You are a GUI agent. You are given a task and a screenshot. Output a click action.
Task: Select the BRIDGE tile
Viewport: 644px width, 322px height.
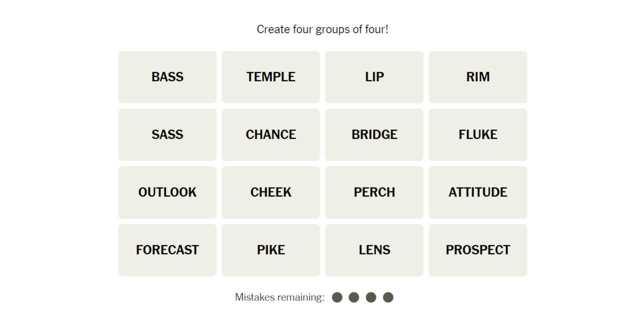[x=374, y=135]
